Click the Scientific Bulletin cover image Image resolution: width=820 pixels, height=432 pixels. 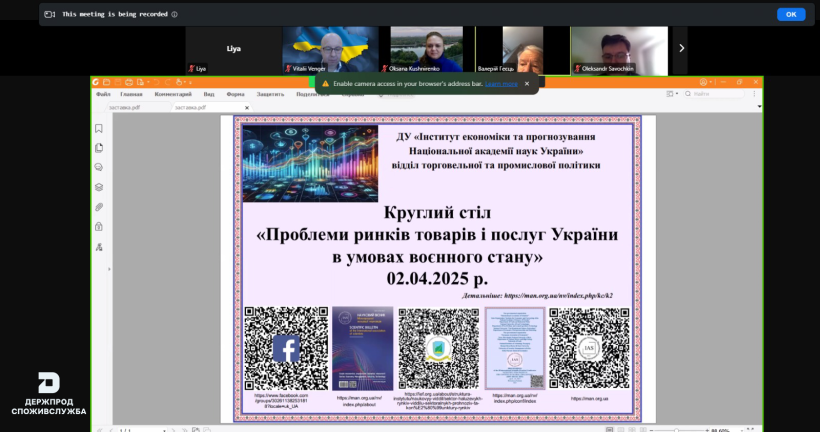(362, 348)
